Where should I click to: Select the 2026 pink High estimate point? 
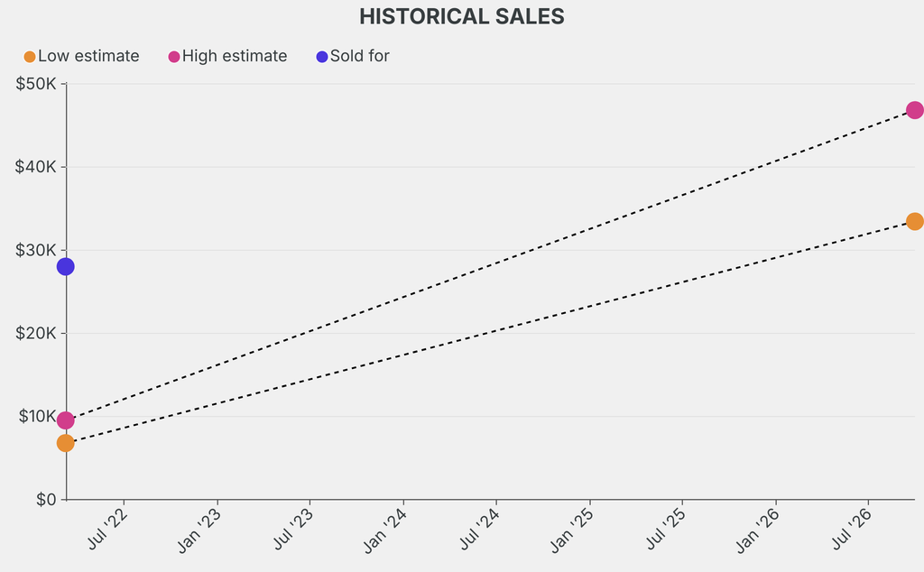[x=915, y=110]
